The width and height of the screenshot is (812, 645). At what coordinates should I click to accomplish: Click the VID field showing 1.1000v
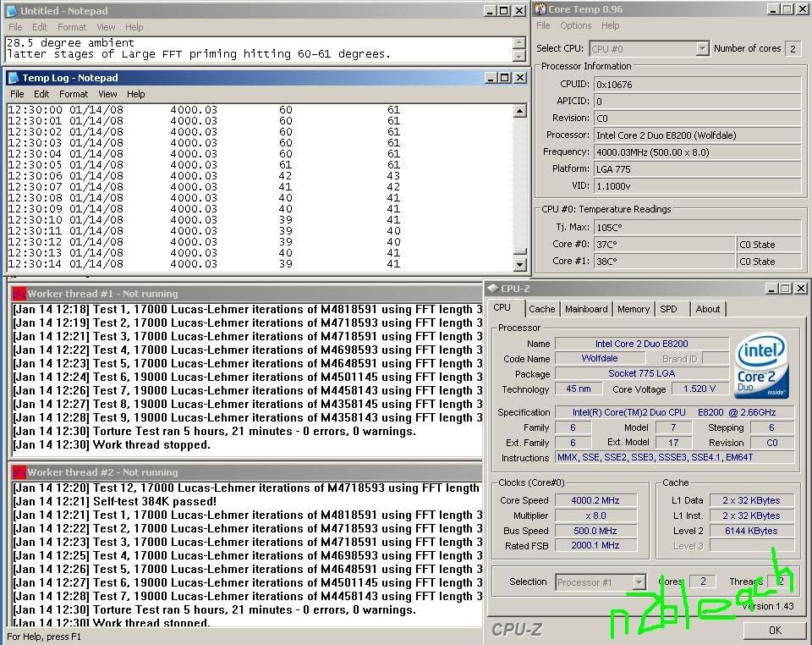697,186
